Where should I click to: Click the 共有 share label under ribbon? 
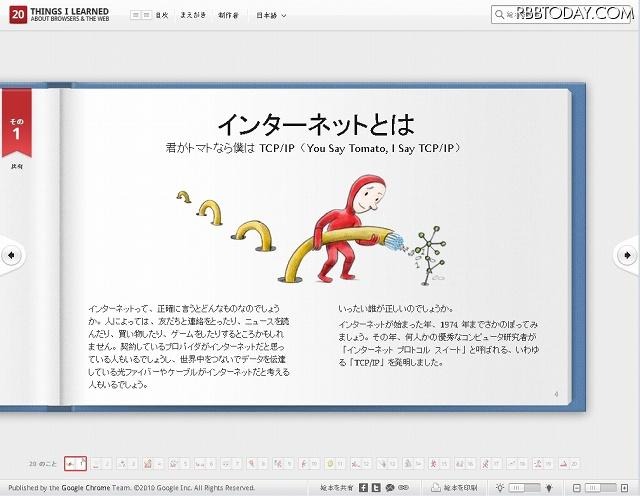pyautogui.click(x=17, y=167)
